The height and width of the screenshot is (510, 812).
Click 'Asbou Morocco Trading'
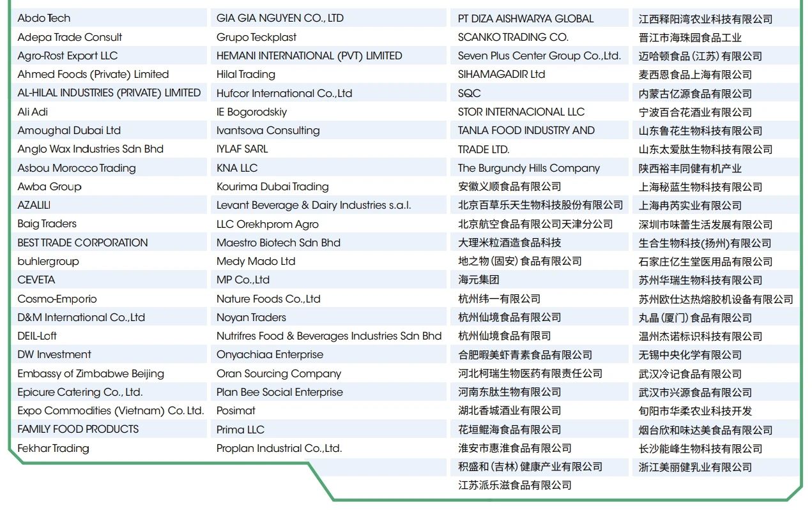click(77, 168)
